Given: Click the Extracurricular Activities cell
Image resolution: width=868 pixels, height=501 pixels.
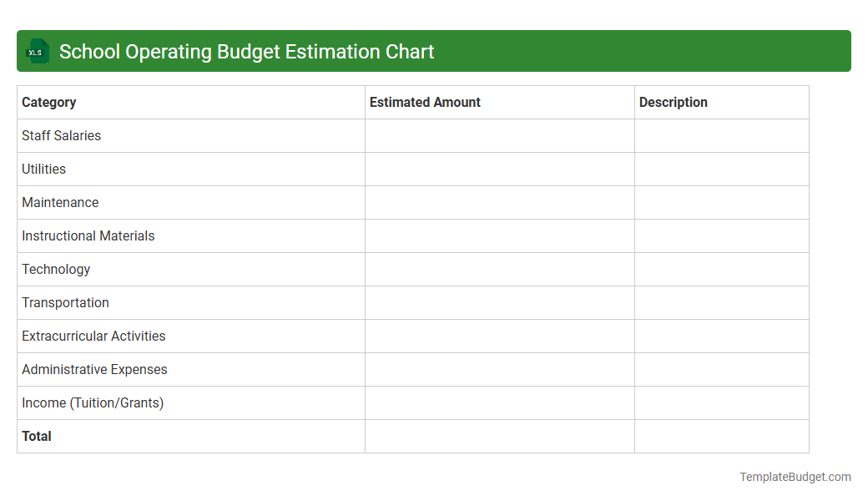Looking at the screenshot, I should [x=93, y=336].
